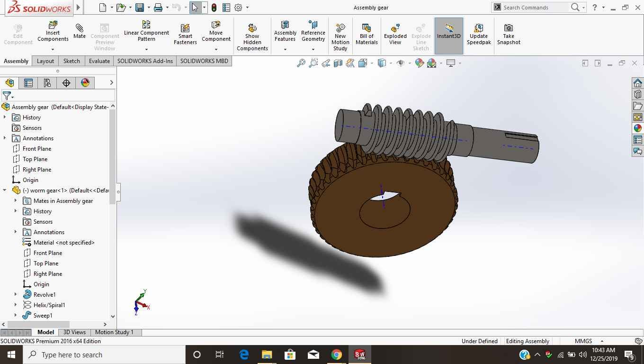Collapse the worm gear<1> tree node

[x=5, y=191]
